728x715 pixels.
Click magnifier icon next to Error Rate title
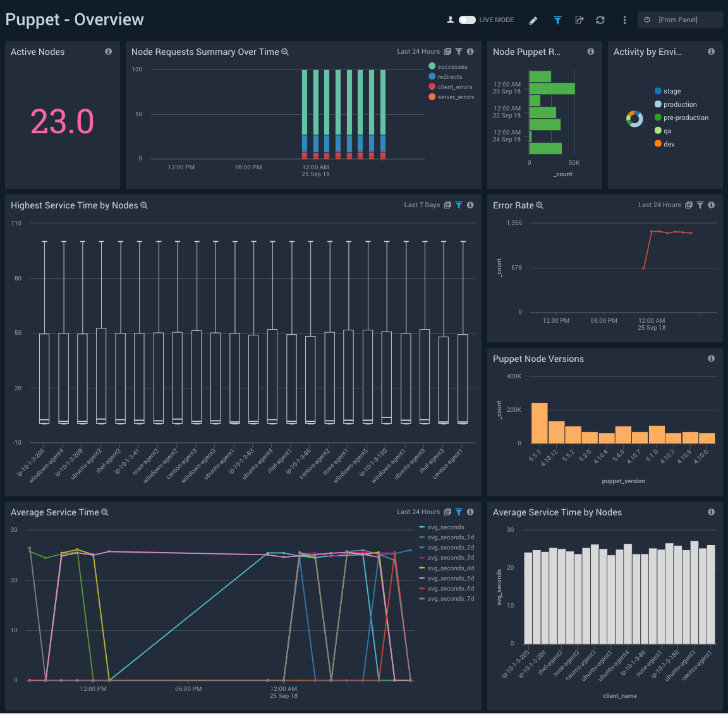point(540,205)
